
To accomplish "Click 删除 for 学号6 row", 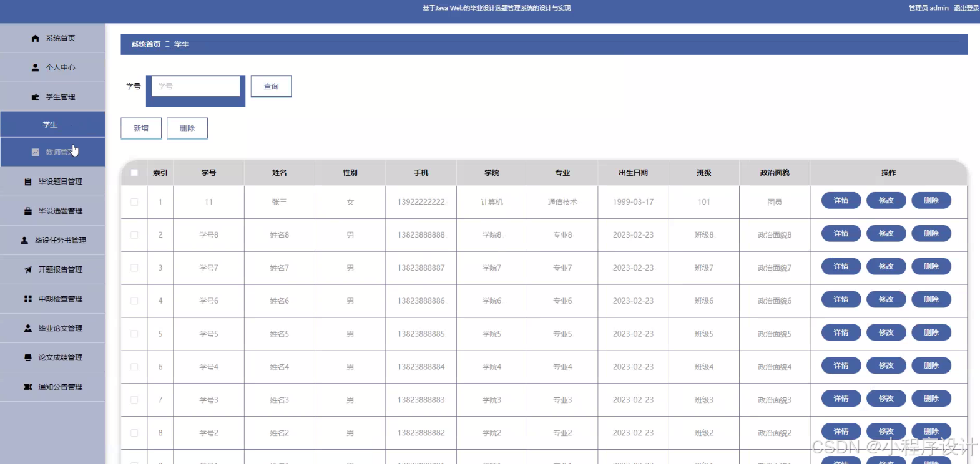I will pyautogui.click(x=931, y=300).
